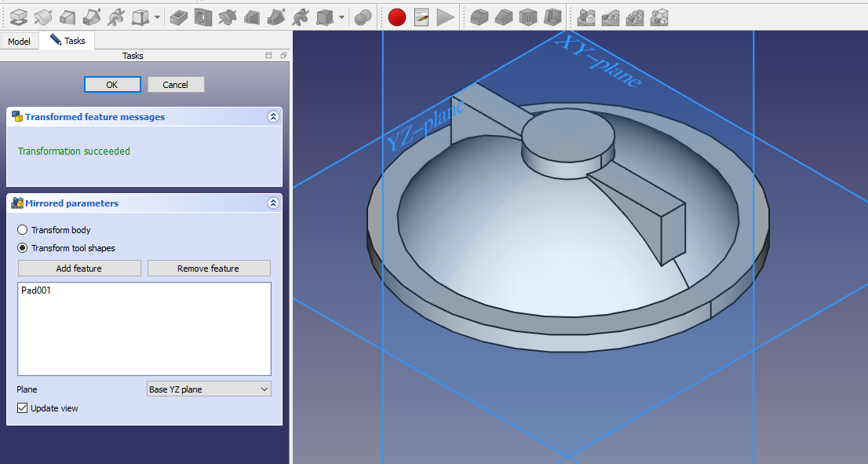The height and width of the screenshot is (464, 868).
Task: Start macro recording with red button
Action: click(x=397, y=16)
